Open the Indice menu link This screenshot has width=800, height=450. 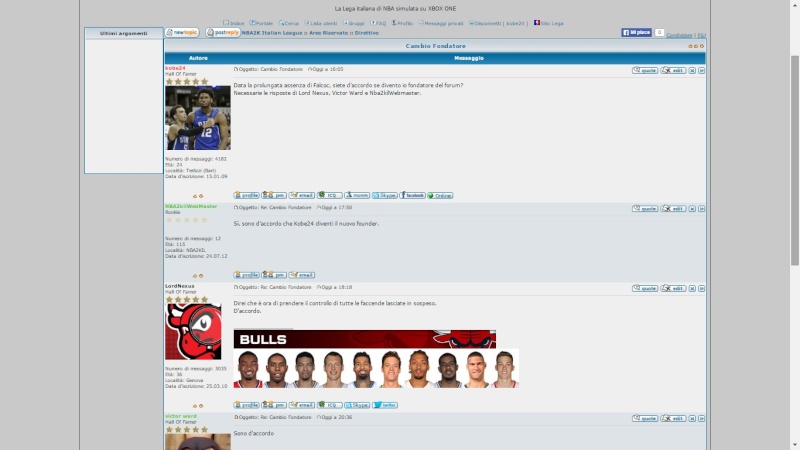click(234, 23)
